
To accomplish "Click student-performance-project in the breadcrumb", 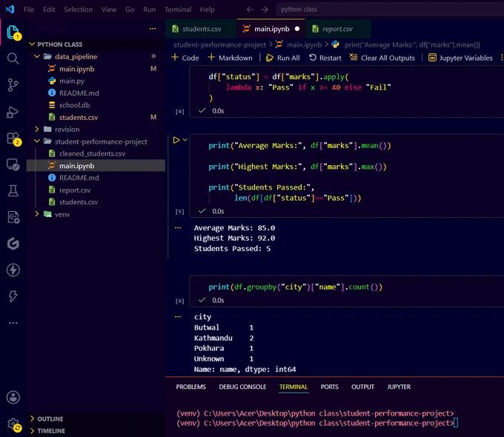I will [x=220, y=44].
